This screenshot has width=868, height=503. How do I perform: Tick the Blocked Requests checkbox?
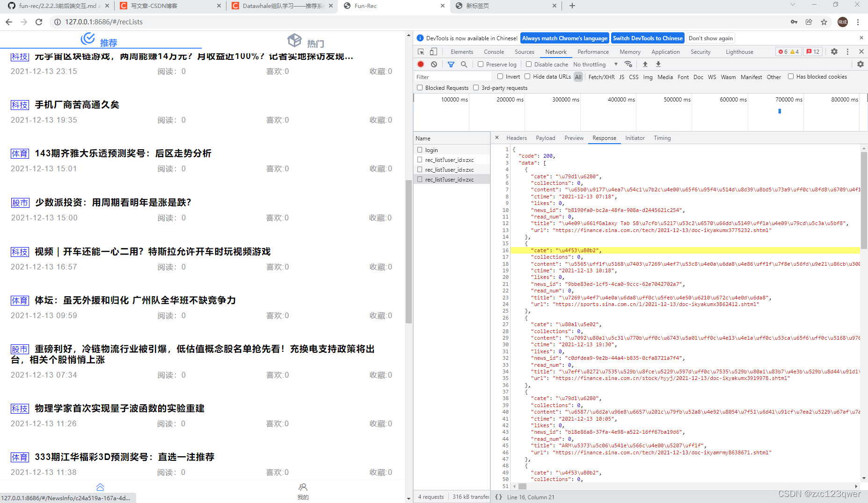click(420, 87)
